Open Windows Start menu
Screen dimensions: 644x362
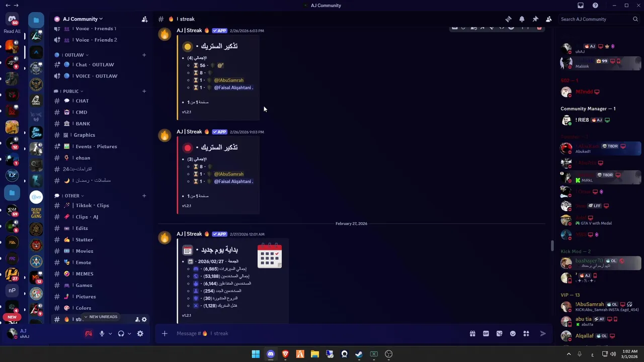(256, 354)
